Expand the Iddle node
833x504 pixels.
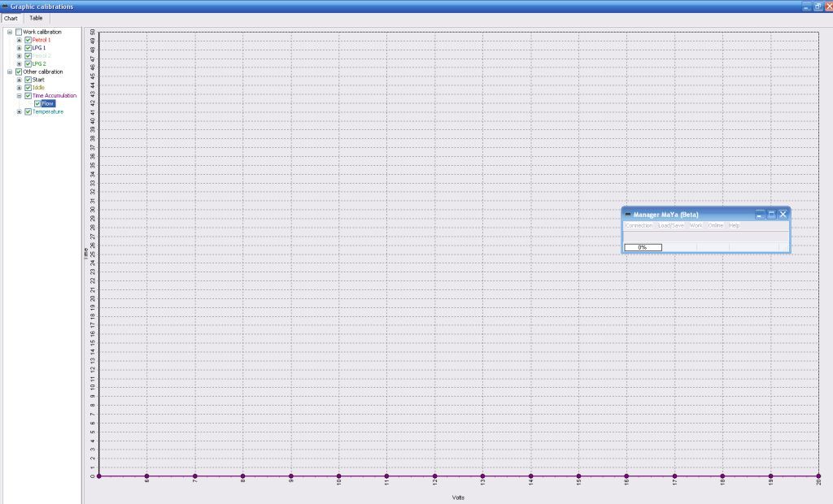pyautogui.click(x=20, y=88)
